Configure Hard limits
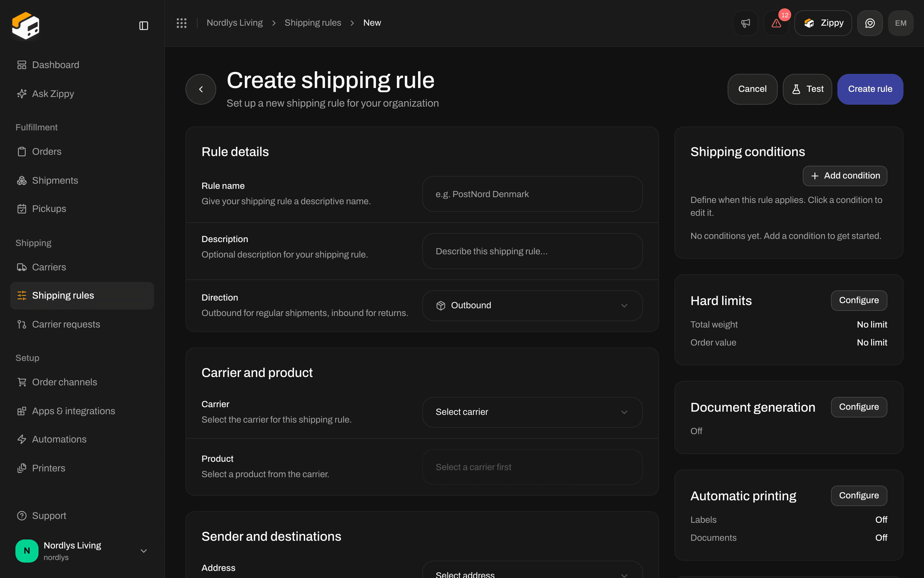The width and height of the screenshot is (924, 578). point(859,301)
